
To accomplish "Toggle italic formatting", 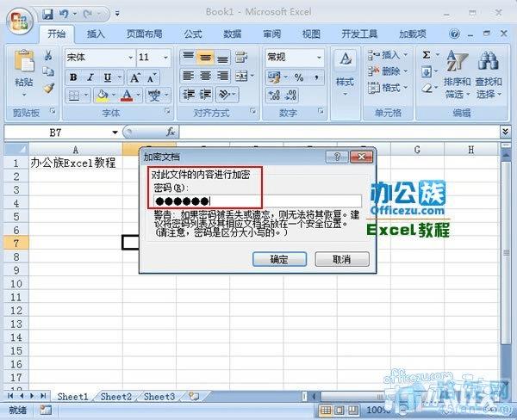I will 90,77.
